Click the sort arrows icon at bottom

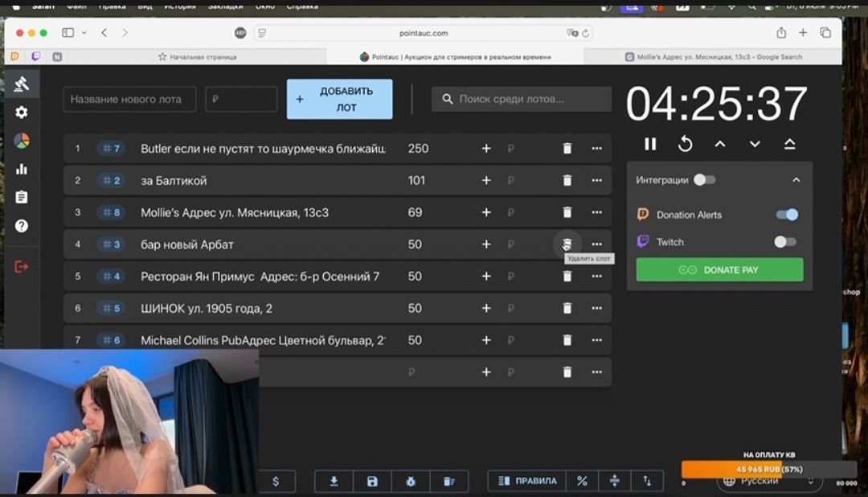pyautogui.click(x=647, y=481)
